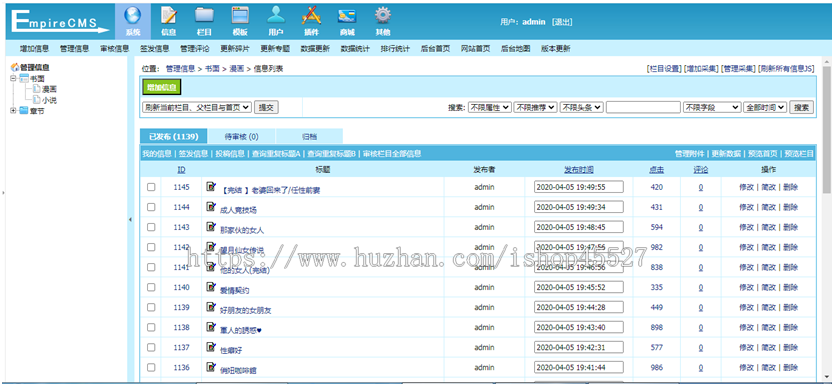Open 管理评论 in the top menu bar

tap(195, 48)
